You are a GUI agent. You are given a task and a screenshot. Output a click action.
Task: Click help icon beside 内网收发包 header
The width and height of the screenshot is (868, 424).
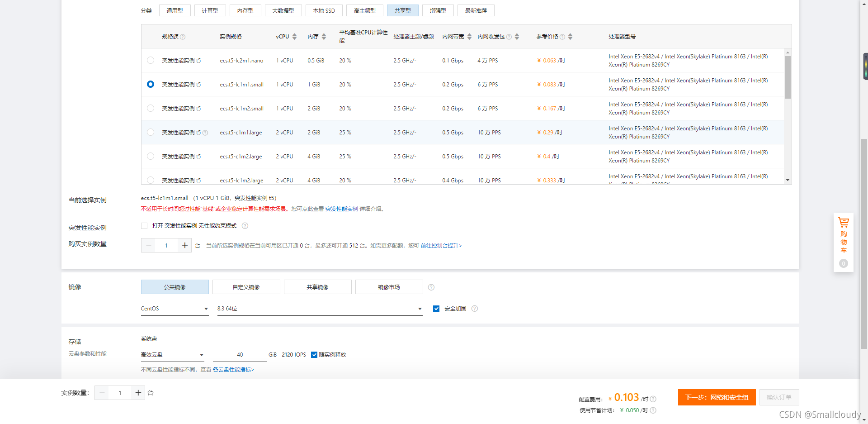point(509,37)
